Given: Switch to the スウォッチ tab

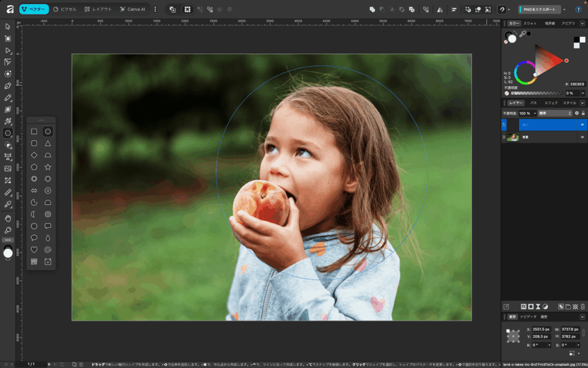Looking at the screenshot, I should [x=530, y=24].
